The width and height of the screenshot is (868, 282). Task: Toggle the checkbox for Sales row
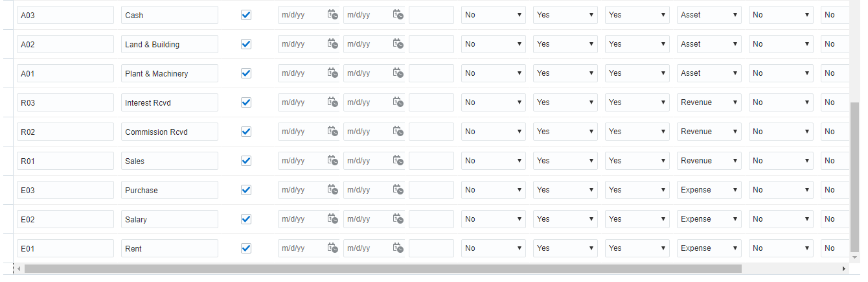(x=246, y=161)
